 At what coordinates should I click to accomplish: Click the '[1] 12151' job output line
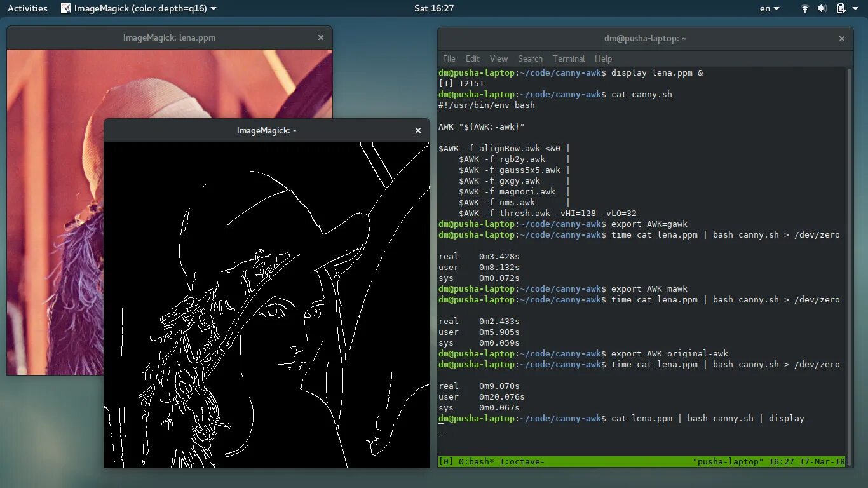(x=461, y=84)
